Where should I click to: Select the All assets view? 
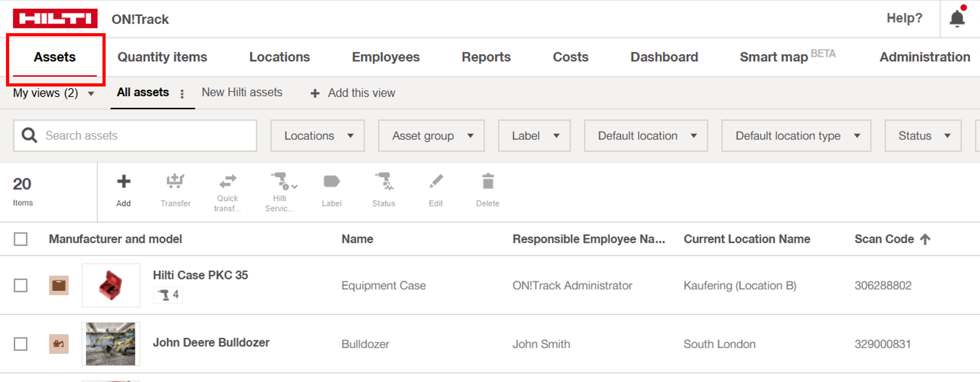pyautogui.click(x=143, y=93)
